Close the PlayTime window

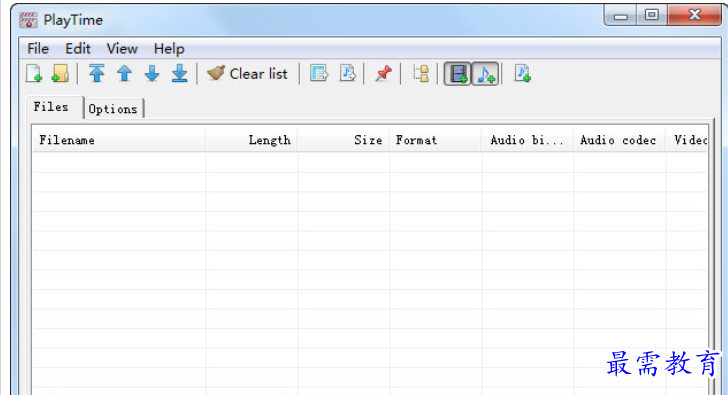click(694, 15)
